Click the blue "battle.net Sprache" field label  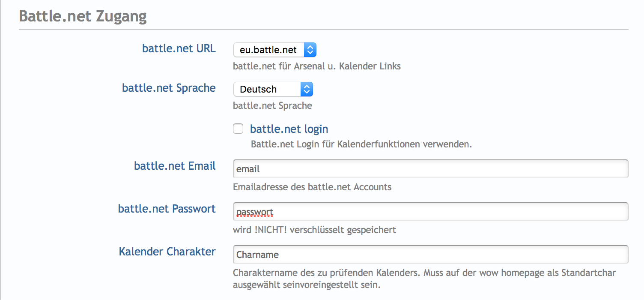169,88
